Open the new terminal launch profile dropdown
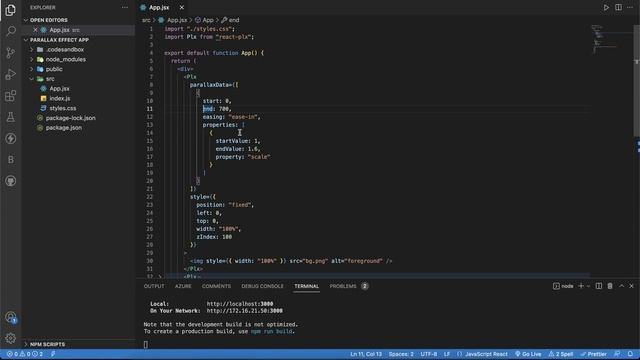The image size is (640, 360). click(x=588, y=286)
